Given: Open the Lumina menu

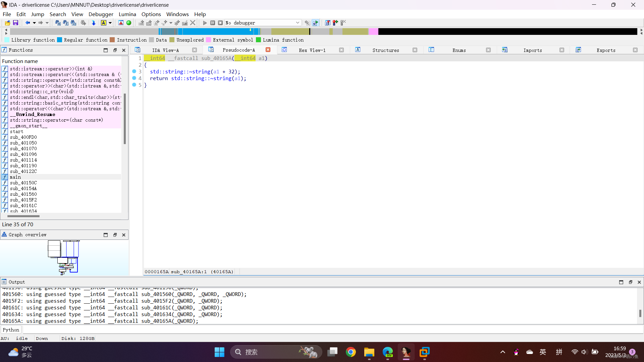Looking at the screenshot, I should point(127,14).
